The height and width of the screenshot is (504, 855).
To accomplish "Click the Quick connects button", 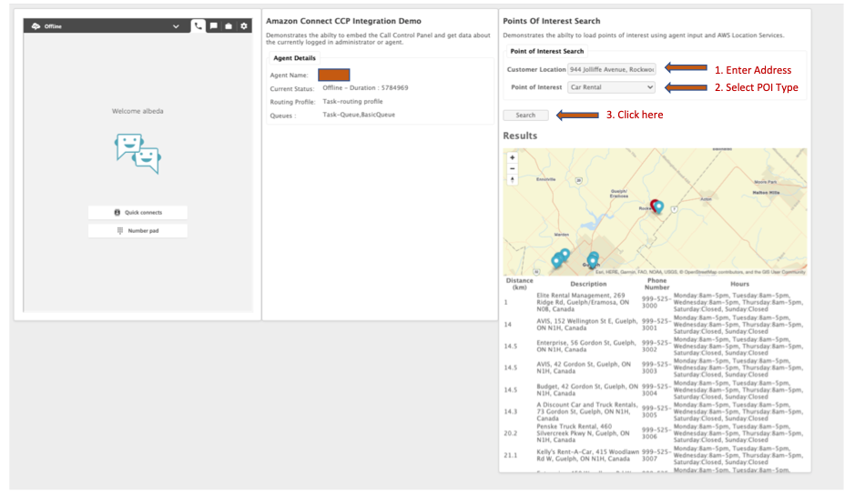I will pyautogui.click(x=138, y=213).
